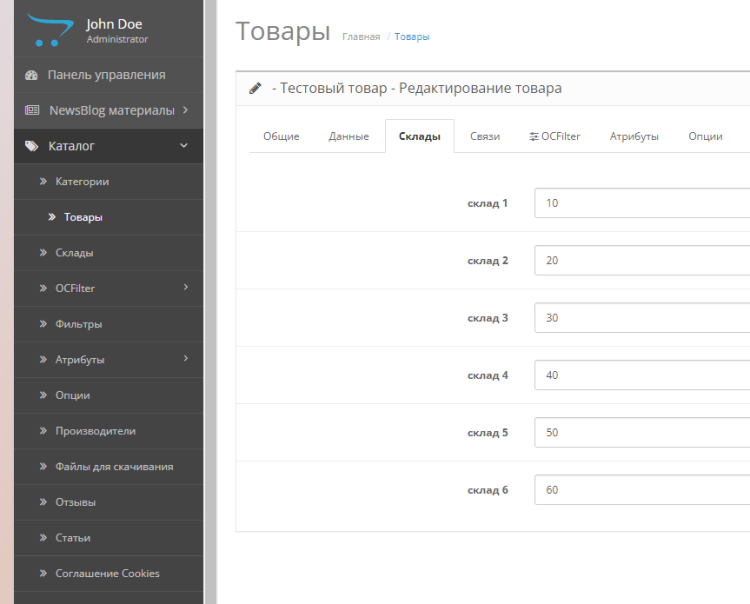Expand the NewsBlog материалы submenu
750x604 pixels.
point(185,110)
